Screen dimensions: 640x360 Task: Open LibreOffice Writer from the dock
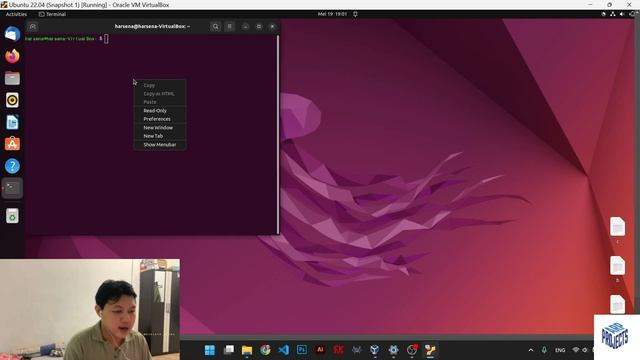tap(12, 122)
